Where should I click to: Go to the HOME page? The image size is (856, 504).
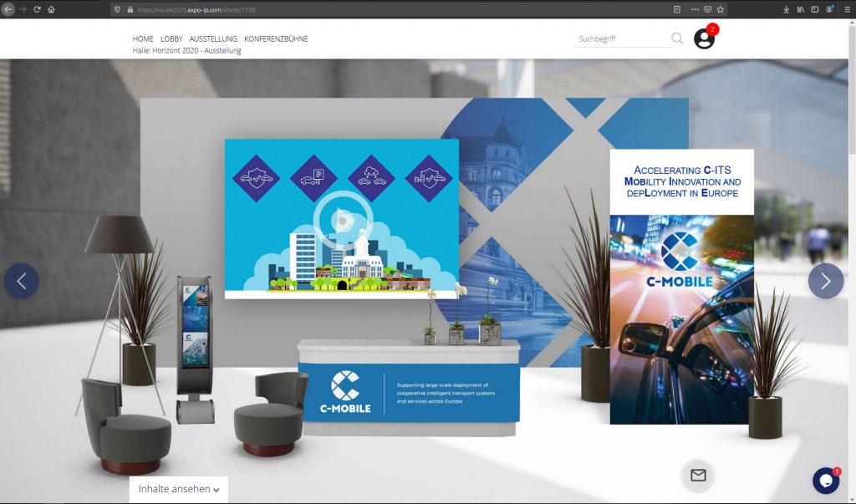143,38
